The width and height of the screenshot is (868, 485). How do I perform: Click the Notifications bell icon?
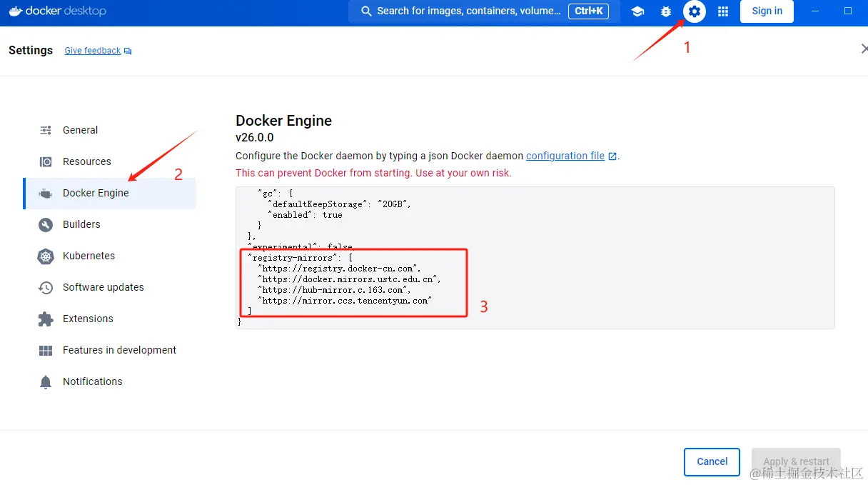click(46, 381)
